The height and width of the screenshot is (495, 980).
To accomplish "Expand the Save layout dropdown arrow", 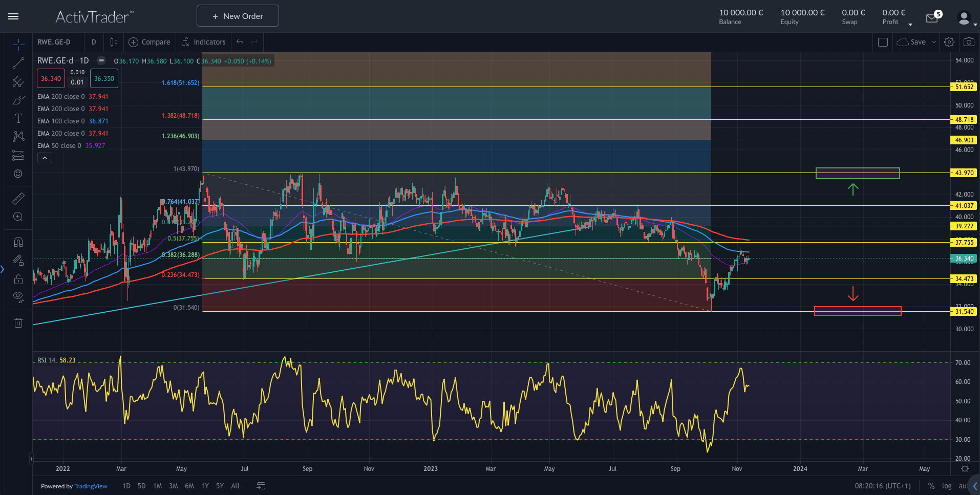I will click(x=933, y=42).
